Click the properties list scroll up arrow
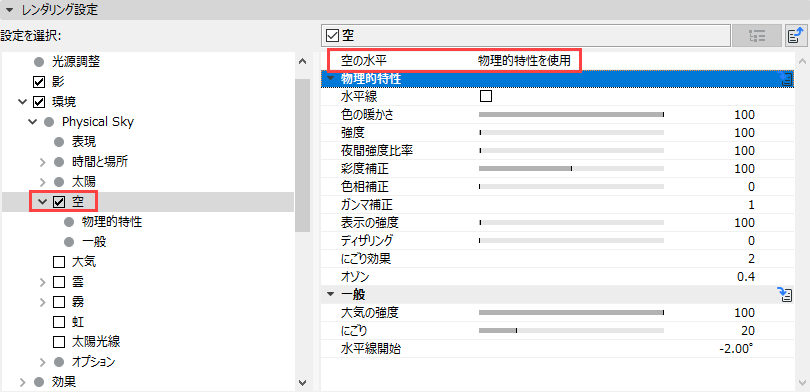 [802, 61]
